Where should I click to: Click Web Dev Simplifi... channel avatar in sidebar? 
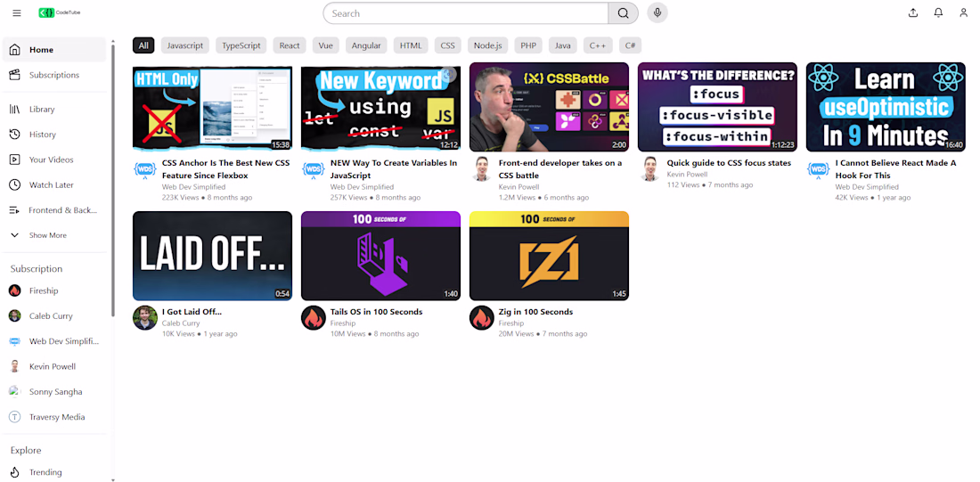(15, 341)
